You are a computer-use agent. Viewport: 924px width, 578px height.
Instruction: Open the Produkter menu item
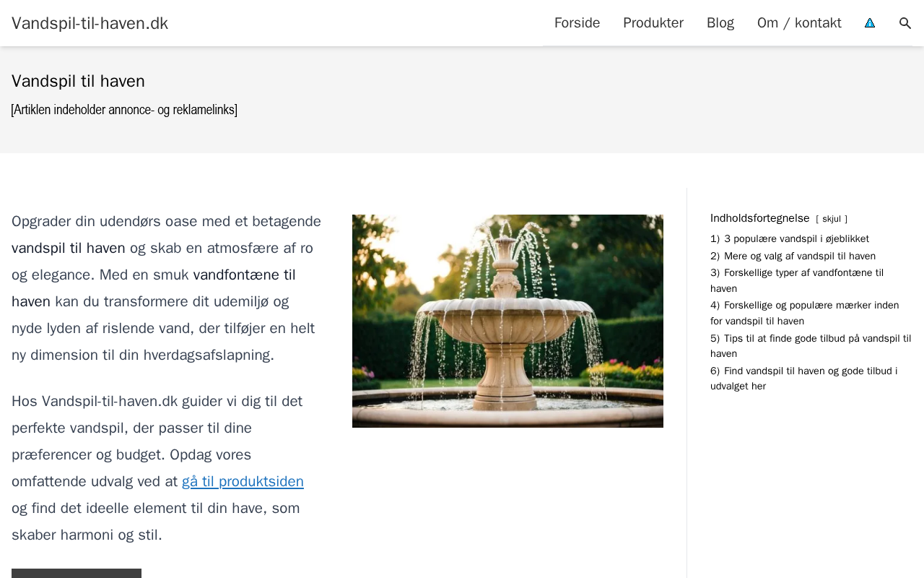click(653, 23)
